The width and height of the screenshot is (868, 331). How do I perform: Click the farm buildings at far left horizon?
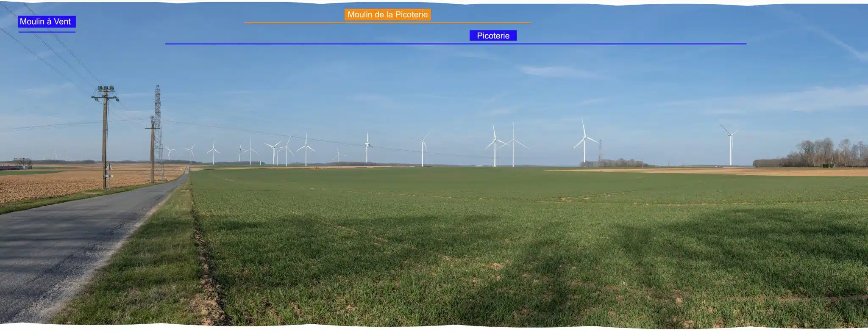click(x=13, y=167)
